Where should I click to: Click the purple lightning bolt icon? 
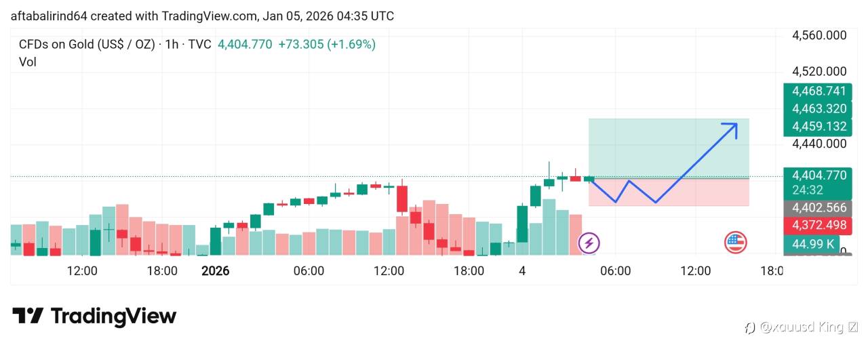[x=589, y=243]
